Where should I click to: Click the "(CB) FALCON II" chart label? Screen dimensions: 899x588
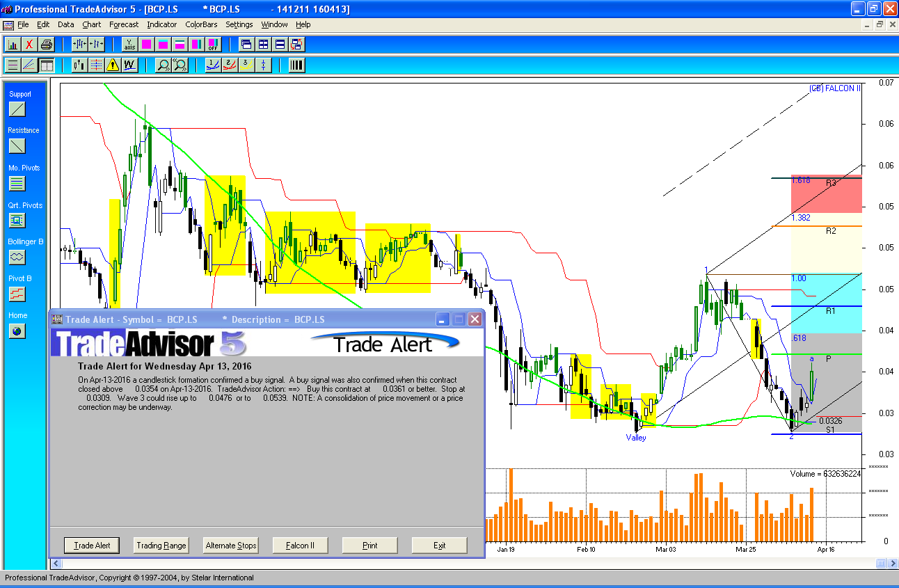[x=835, y=88]
